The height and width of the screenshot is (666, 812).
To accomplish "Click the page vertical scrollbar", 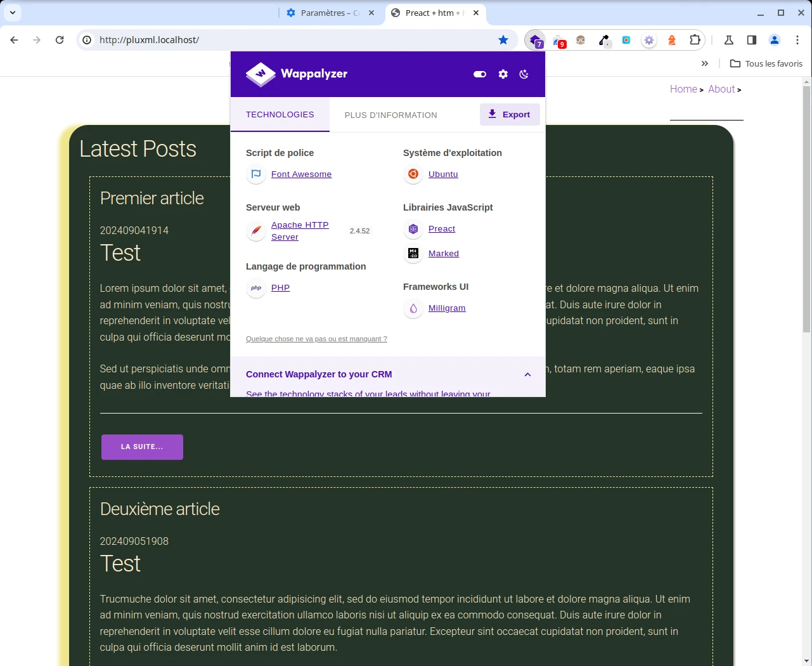I will [806, 209].
